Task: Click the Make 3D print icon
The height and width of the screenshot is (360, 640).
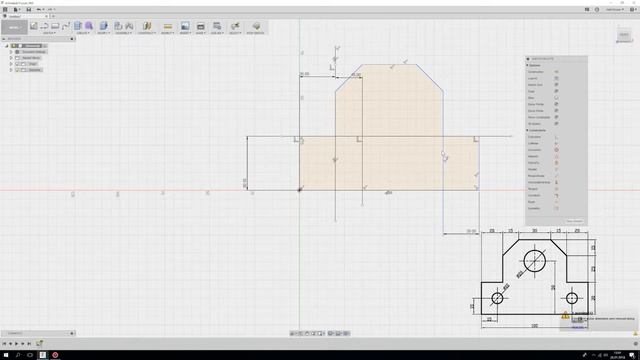Action: tap(200, 27)
